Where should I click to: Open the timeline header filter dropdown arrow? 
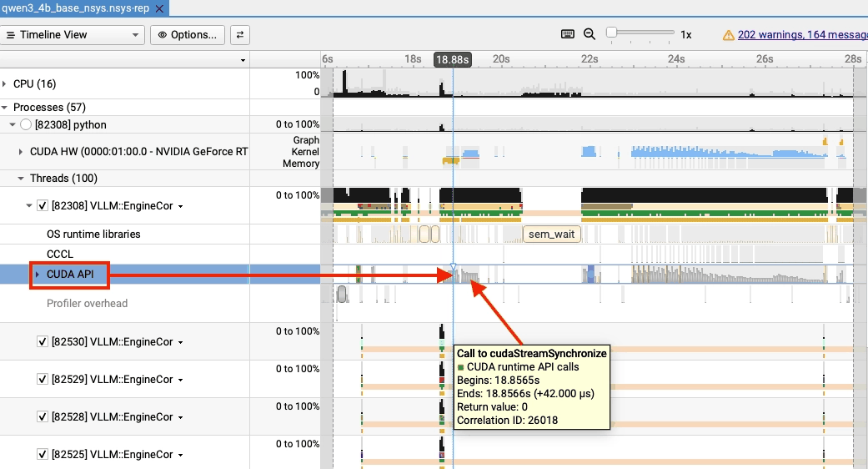(243, 60)
